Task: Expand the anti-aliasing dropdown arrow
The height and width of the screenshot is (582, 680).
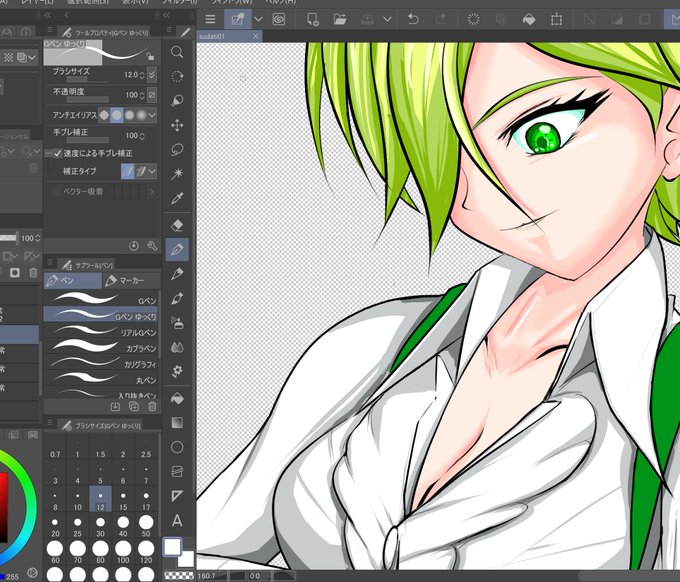Action: [x=152, y=115]
